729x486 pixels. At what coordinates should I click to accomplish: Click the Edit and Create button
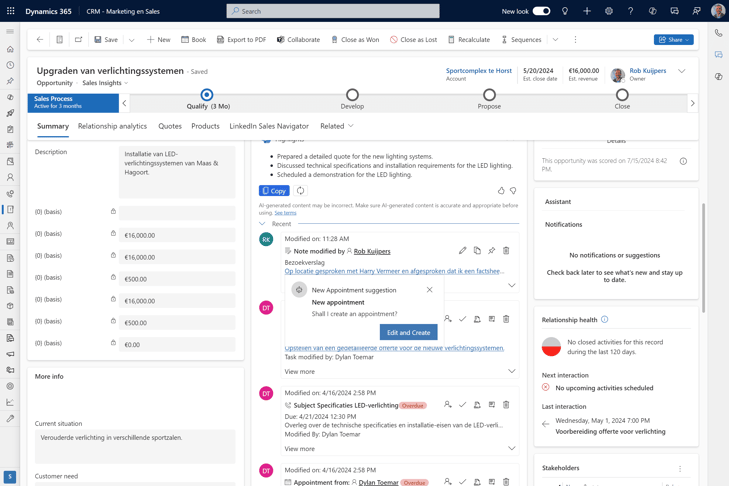(x=408, y=333)
